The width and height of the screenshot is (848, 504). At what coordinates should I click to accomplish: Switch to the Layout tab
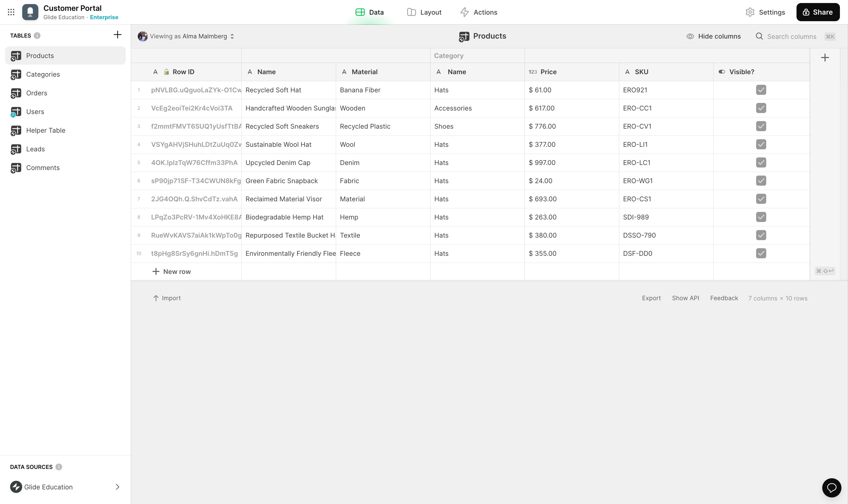pyautogui.click(x=424, y=12)
